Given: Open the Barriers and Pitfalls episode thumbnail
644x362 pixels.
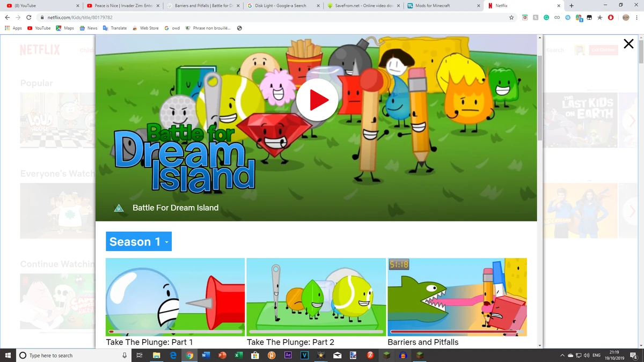Looking at the screenshot, I should (457, 297).
